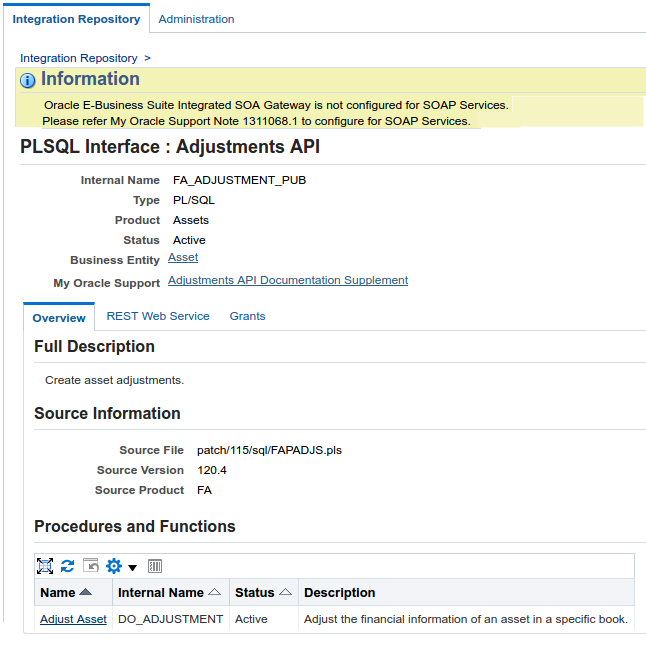Click the source file path patch/115/sql/FAPADJS.pls
The height and width of the screenshot is (650, 646).
[x=270, y=450]
